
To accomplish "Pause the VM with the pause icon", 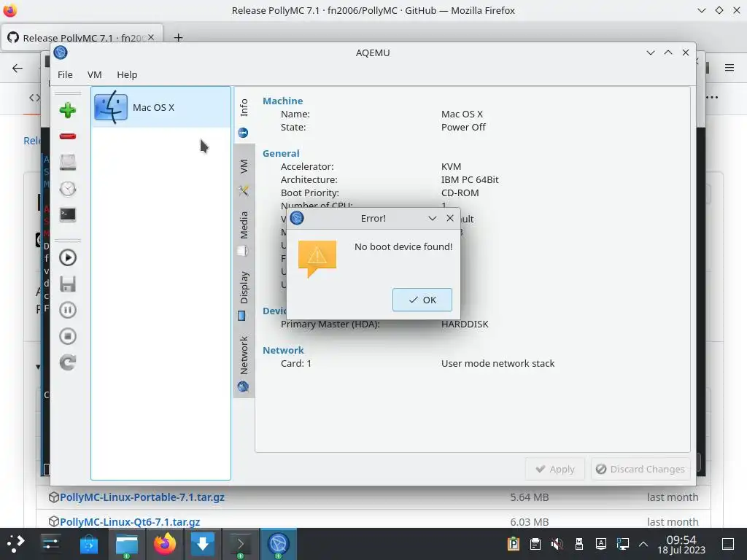I will pos(68,310).
